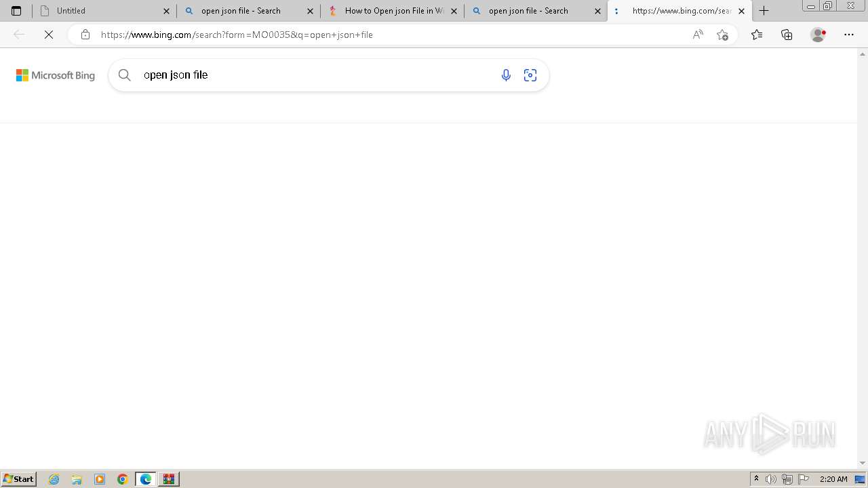Stop loading the page
Screen dimensions: 868x488
(49, 35)
